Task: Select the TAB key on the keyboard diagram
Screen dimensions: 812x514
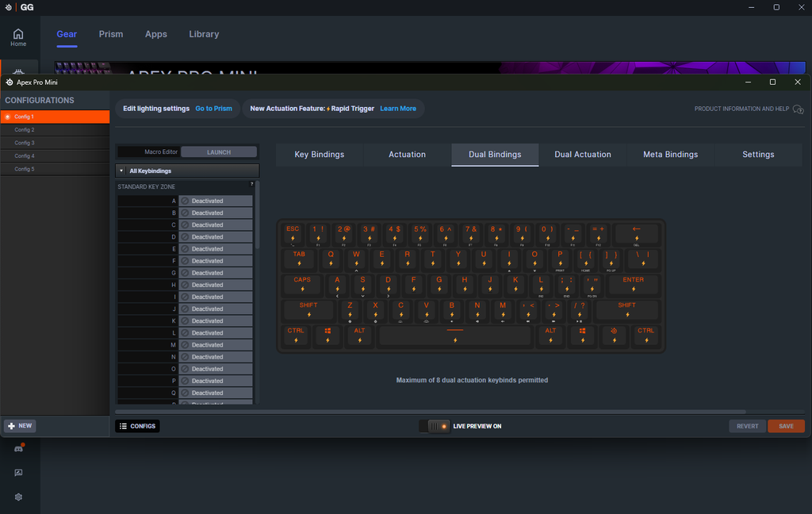Action: pyautogui.click(x=299, y=259)
